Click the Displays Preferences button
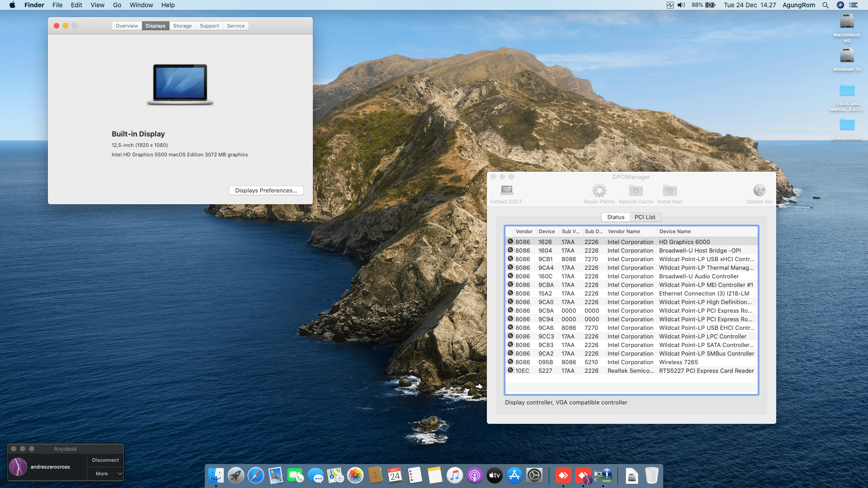The width and height of the screenshot is (868, 488). 266,191
